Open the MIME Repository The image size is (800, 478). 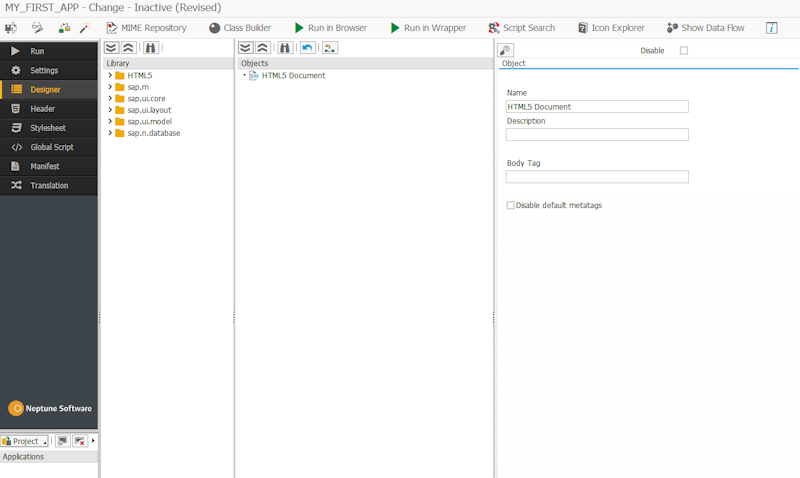click(x=146, y=28)
